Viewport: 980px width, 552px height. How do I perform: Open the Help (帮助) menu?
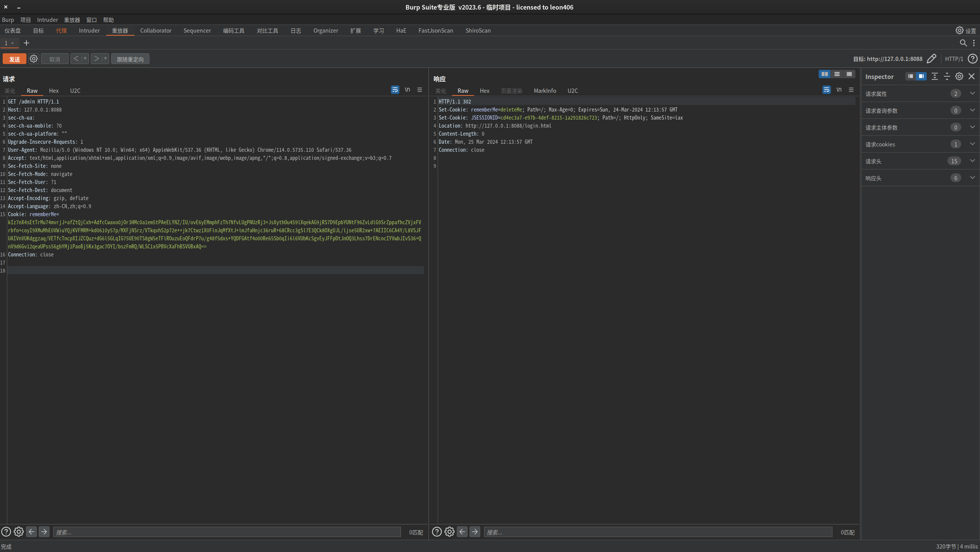click(108, 20)
